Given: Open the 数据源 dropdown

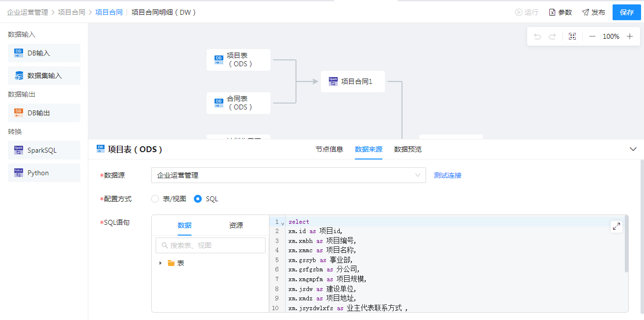Looking at the screenshot, I should pyautogui.click(x=288, y=175).
